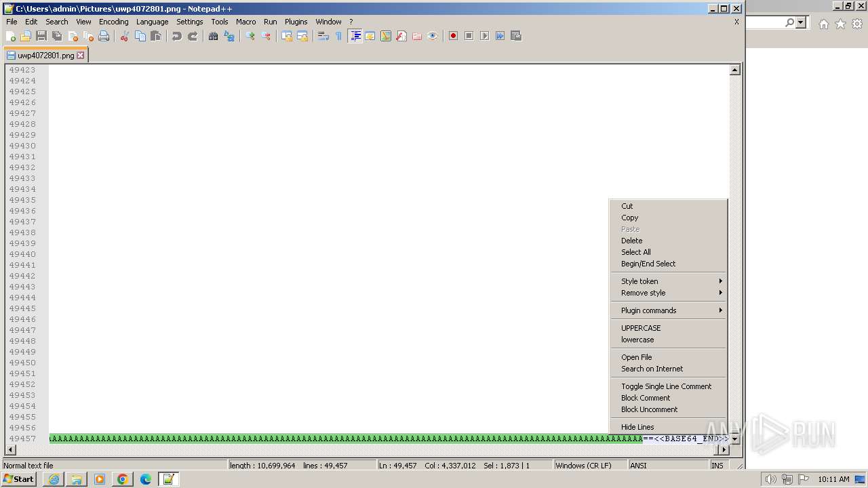Open the Plugins menu
This screenshot has width=868, height=488.
tap(296, 22)
